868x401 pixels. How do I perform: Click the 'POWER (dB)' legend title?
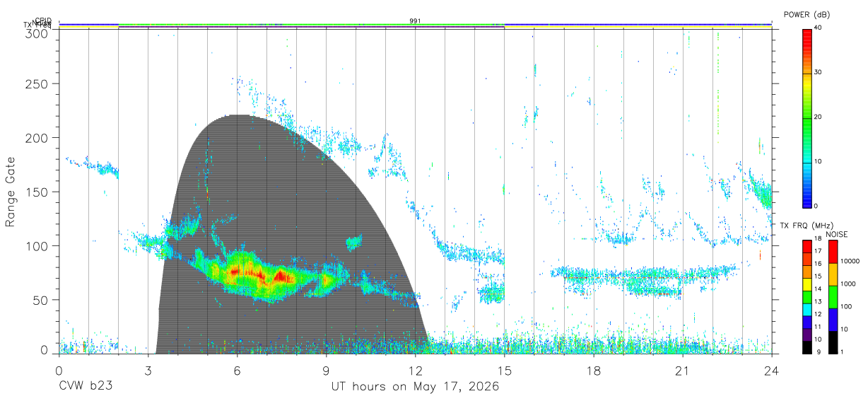pyautogui.click(x=807, y=15)
